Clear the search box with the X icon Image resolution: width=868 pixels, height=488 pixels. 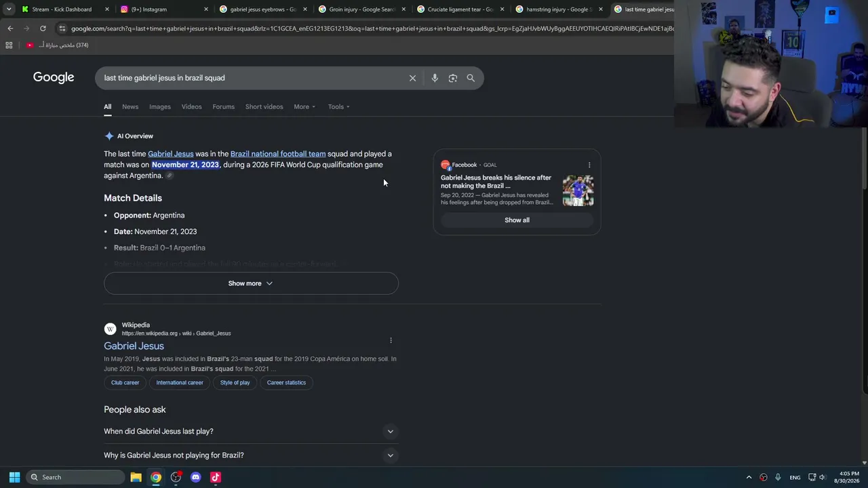(x=412, y=78)
